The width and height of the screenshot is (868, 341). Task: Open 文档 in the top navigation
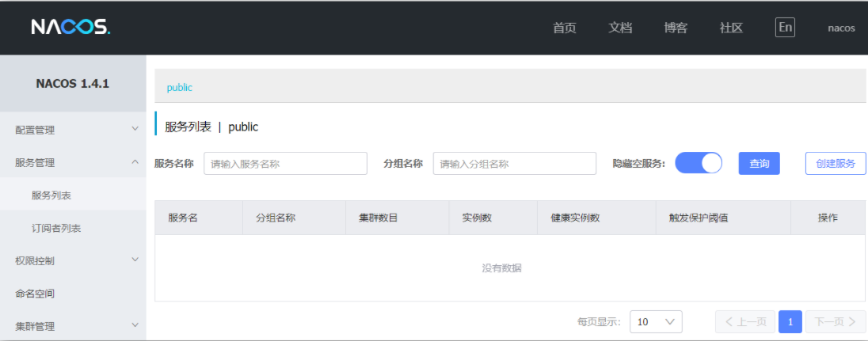click(620, 28)
